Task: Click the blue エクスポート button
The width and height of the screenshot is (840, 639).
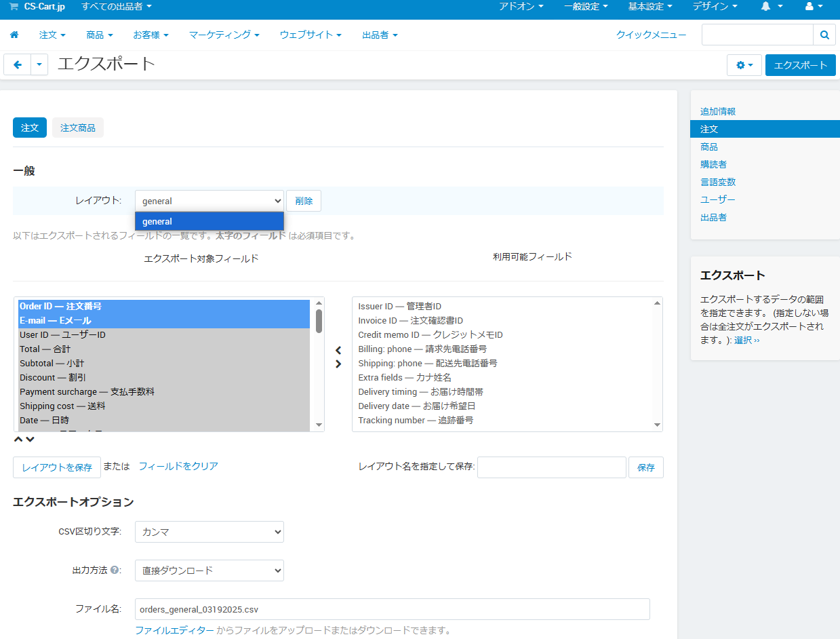Action: (800, 65)
